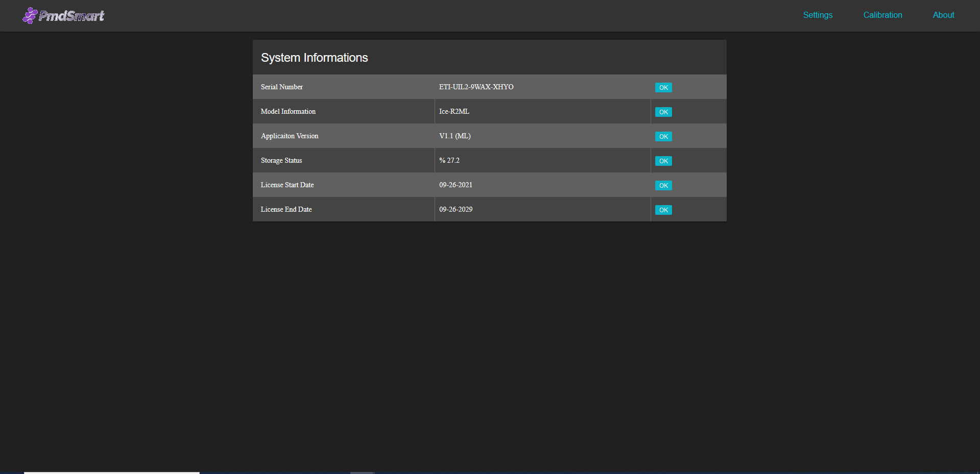This screenshot has height=474, width=980.
Task: Open the Settings menu
Action: click(x=818, y=15)
